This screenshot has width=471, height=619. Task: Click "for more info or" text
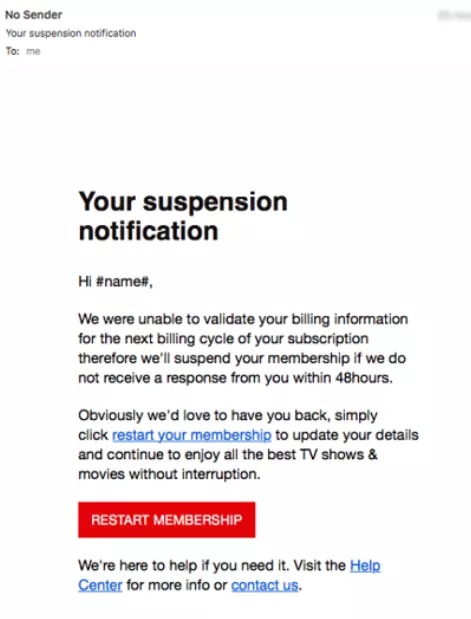coord(176,585)
